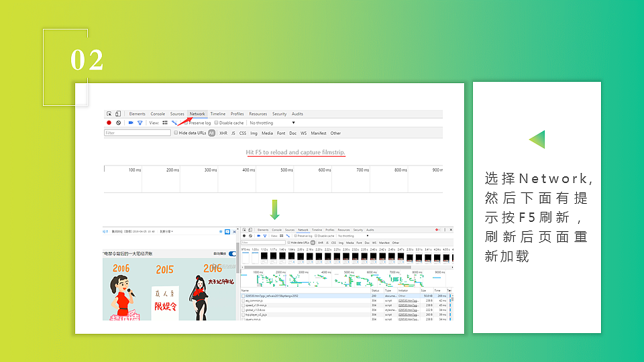644x362 pixels.
Task: Select Media filter in upper DevTools
Action: [267, 133]
